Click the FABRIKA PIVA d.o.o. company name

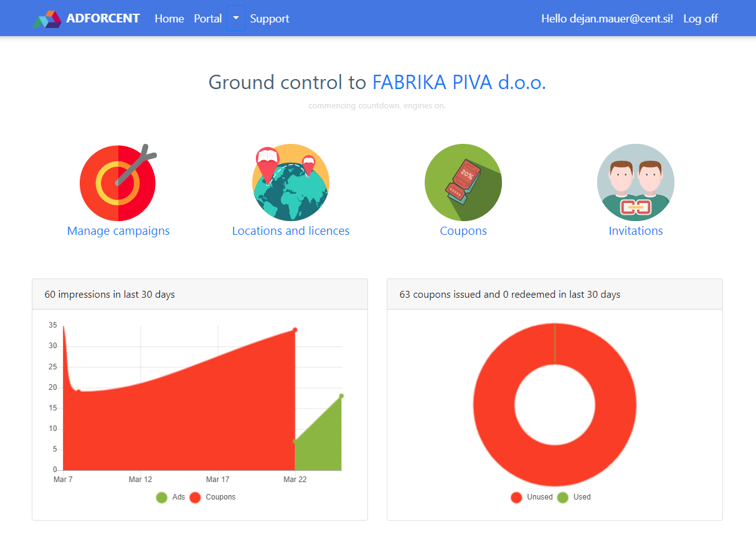pyautogui.click(x=459, y=82)
